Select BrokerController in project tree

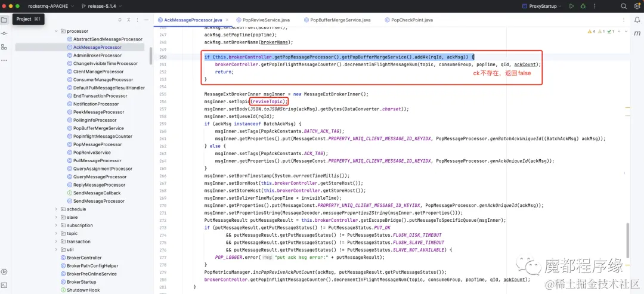click(84, 258)
